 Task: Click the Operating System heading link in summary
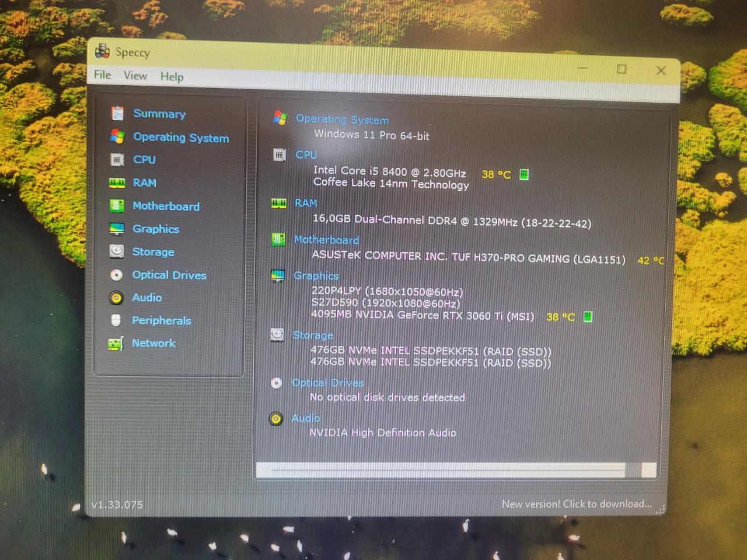click(x=342, y=119)
